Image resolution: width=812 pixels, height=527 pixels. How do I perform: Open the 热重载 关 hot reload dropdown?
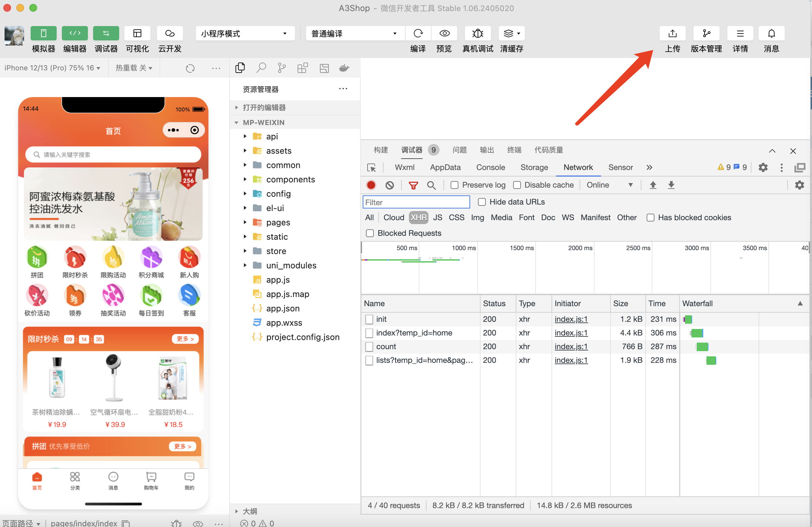(134, 68)
